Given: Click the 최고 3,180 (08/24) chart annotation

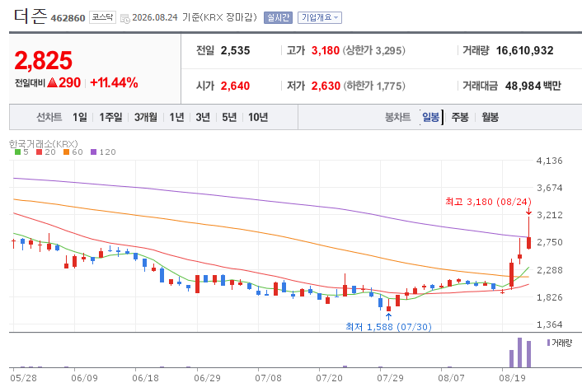Looking at the screenshot, I should coord(489,202).
